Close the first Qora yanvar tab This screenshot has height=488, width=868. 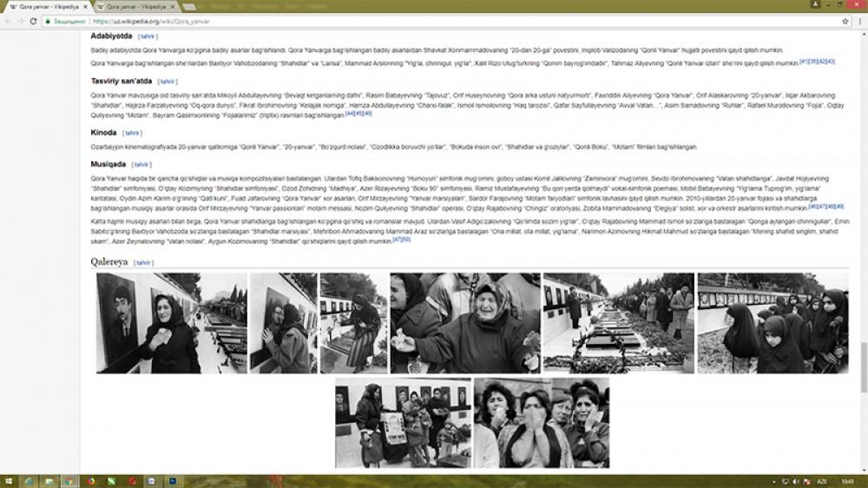pyautogui.click(x=85, y=6)
